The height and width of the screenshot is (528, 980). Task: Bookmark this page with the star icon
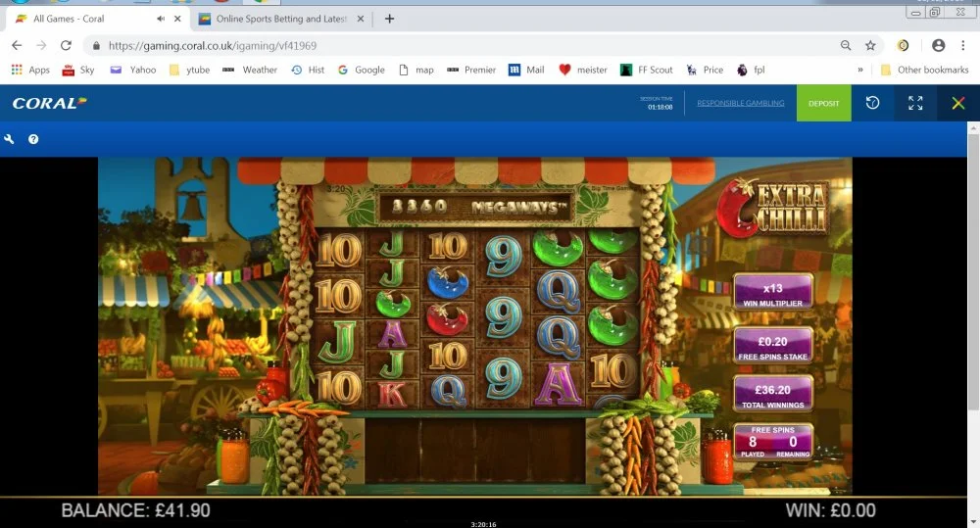870,45
